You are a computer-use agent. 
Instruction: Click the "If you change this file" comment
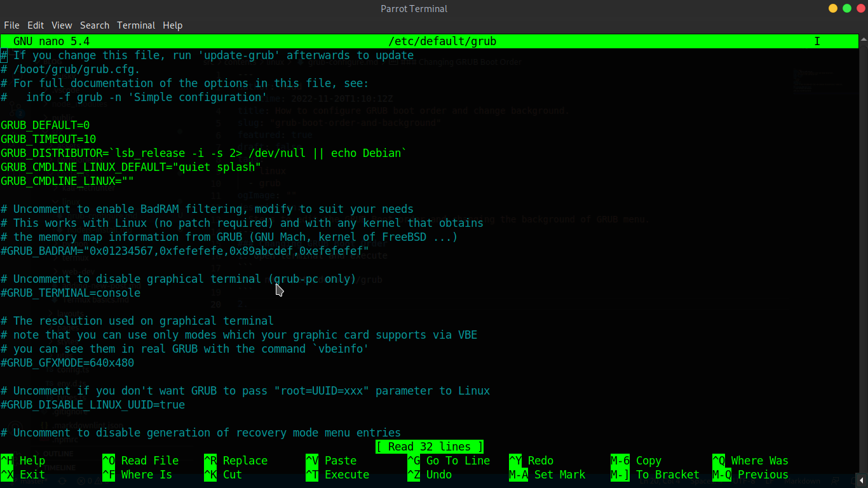click(x=207, y=55)
